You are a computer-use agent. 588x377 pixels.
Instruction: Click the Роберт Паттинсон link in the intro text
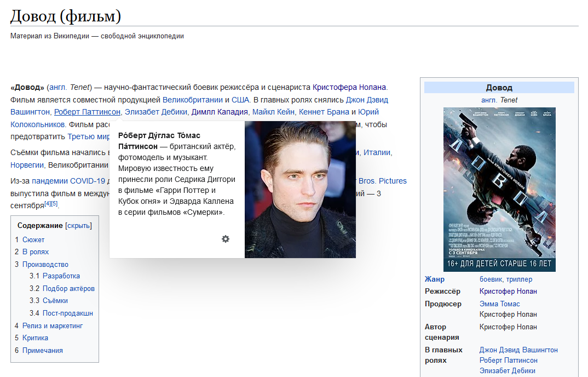87,112
